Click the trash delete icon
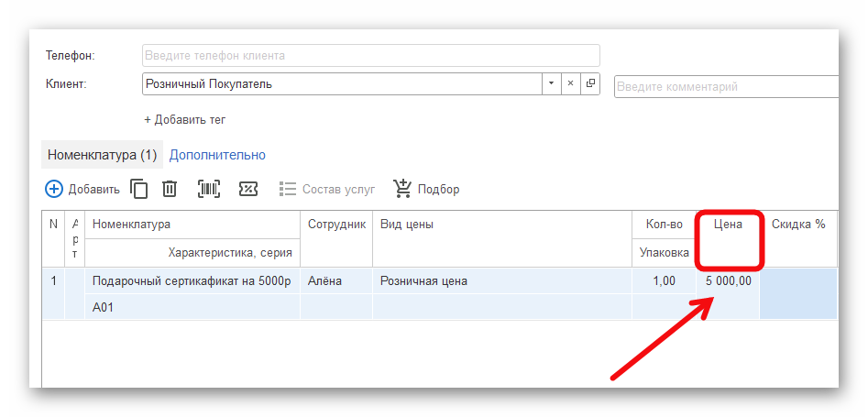 click(x=170, y=189)
